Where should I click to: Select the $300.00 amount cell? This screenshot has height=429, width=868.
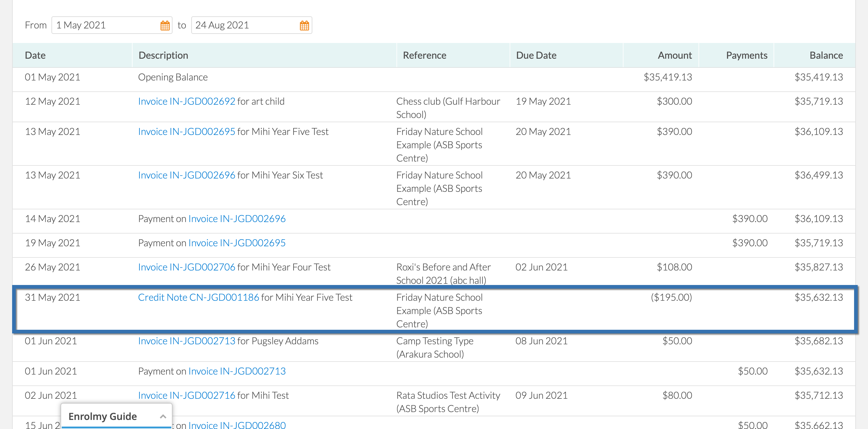point(674,101)
